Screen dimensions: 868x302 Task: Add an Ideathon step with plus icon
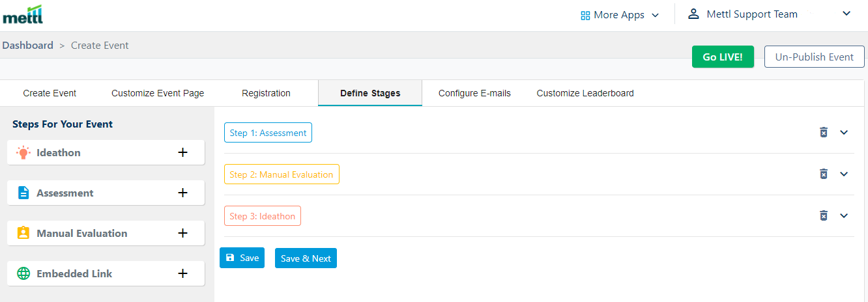(183, 152)
